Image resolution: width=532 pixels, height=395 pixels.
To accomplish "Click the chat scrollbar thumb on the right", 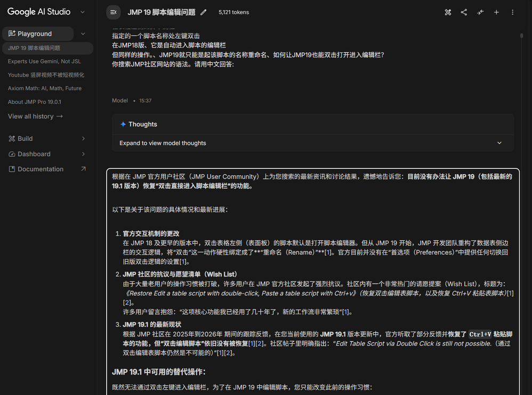I will pos(521,35).
